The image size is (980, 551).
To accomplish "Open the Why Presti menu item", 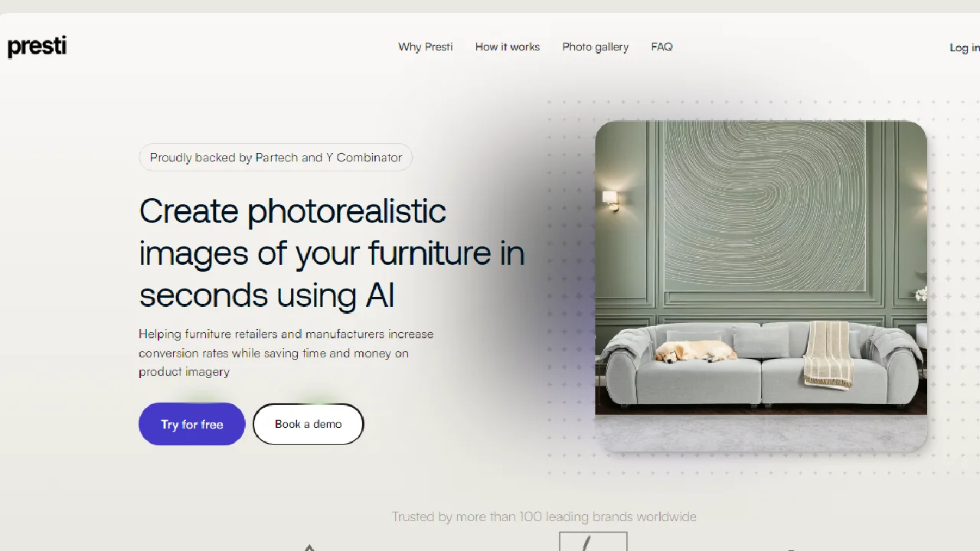I will [x=425, y=47].
